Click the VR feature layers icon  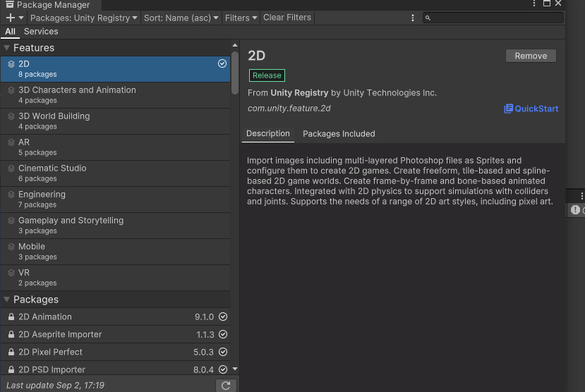11,273
